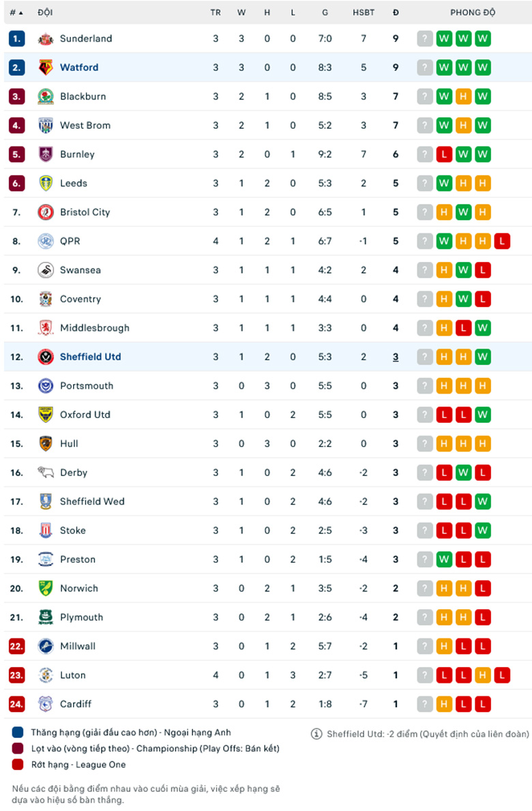Click the red relegation legend swatch
The image size is (532, 811).
tap(18, 765)
